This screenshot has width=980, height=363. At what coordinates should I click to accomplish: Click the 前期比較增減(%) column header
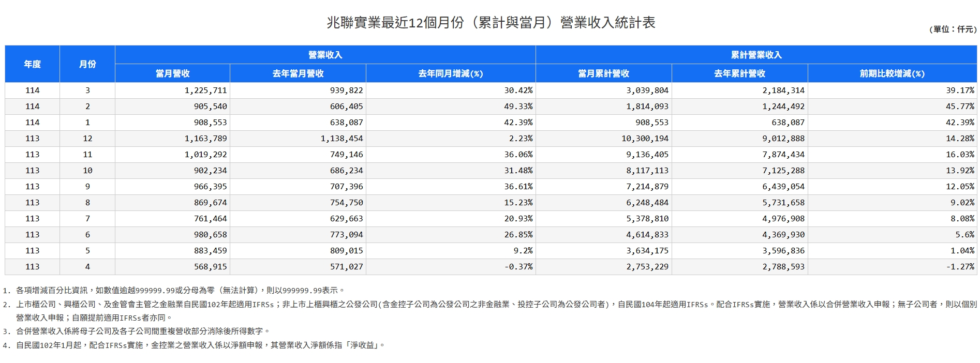(x=892, y=73)
